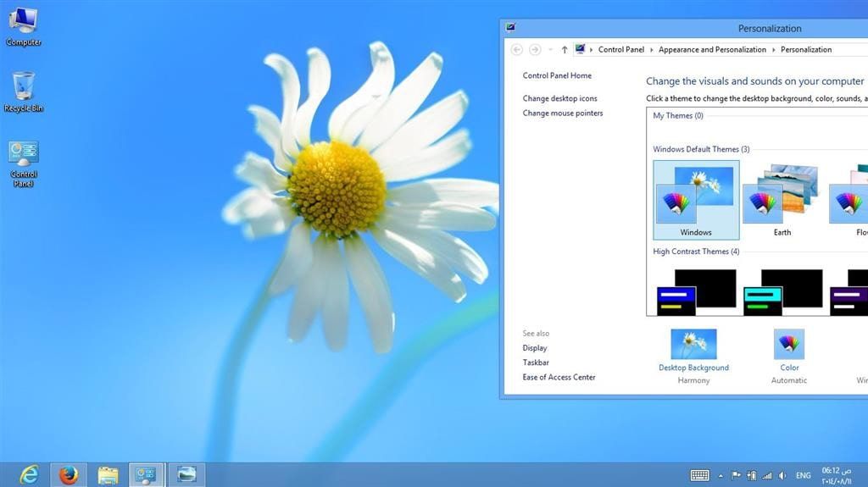Viewport: 868px width, 487px height.
Task: Select the partially visible Flowers theme
Action: point(848,200)
